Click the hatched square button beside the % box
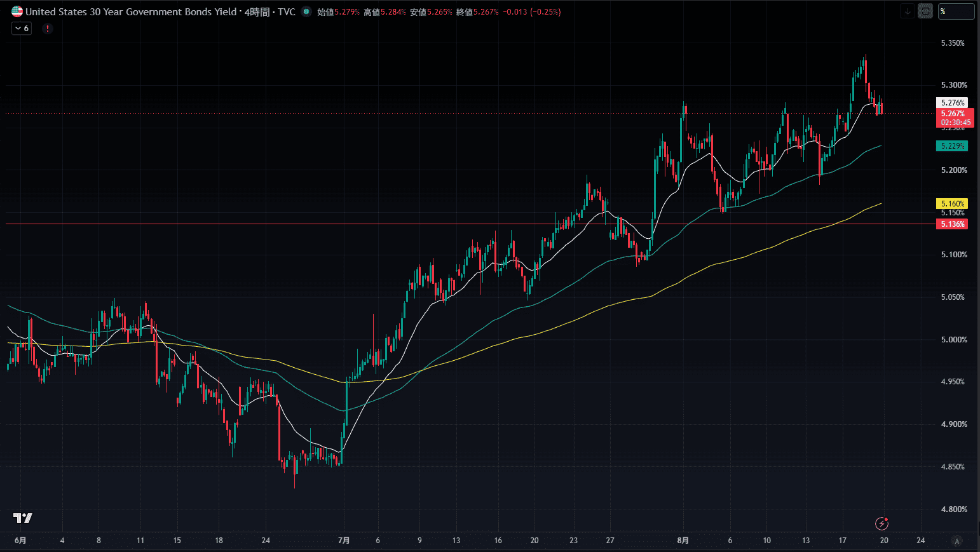Viewport: 980px width, 552px height. (925, 11)
